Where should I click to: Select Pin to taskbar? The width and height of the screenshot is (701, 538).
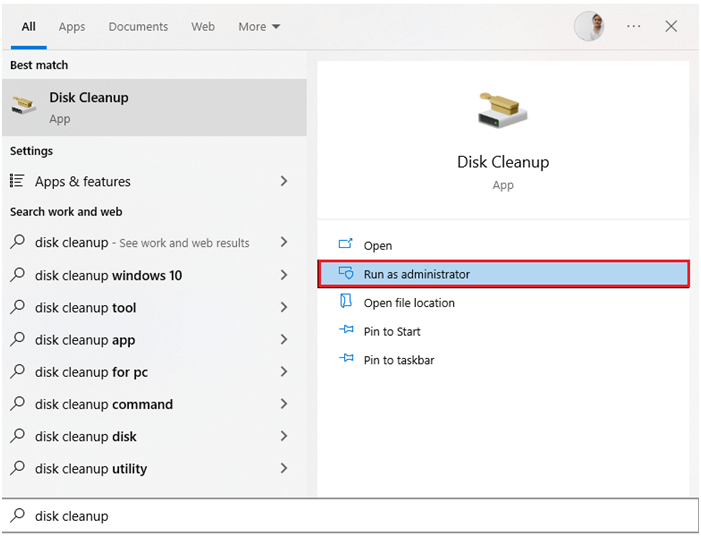point(503,360)
